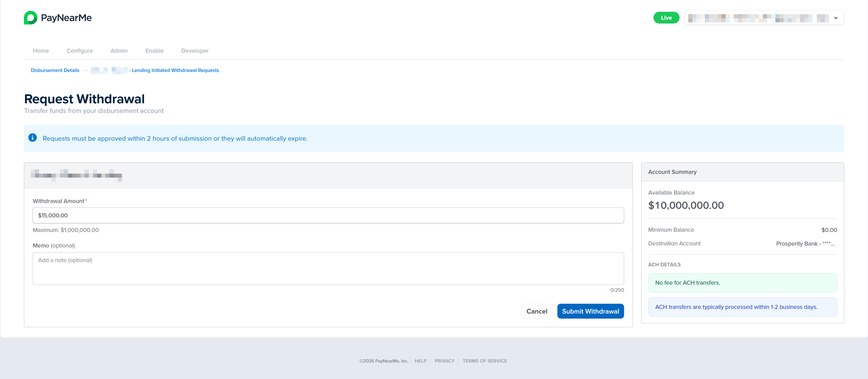The width and height of the screenshot is (868, 379).
Task: Click the Request Withdrawal heading
Action: [84, 99]
